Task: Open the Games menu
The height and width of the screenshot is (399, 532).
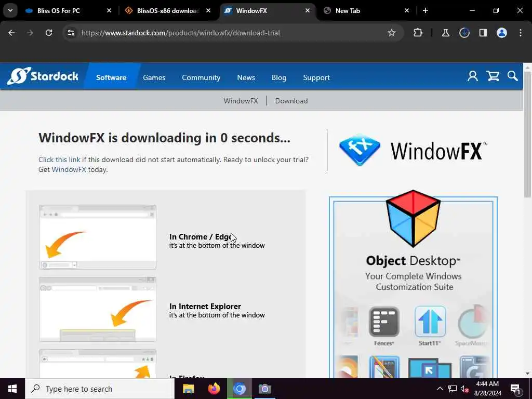Action: pyautogui.click(x=154, y=77)
